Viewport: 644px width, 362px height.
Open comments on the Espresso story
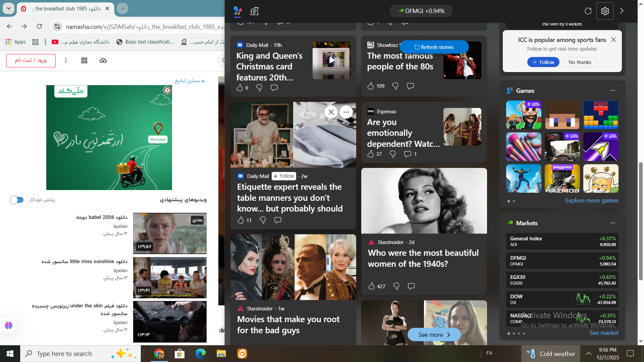tap(408, 154)
